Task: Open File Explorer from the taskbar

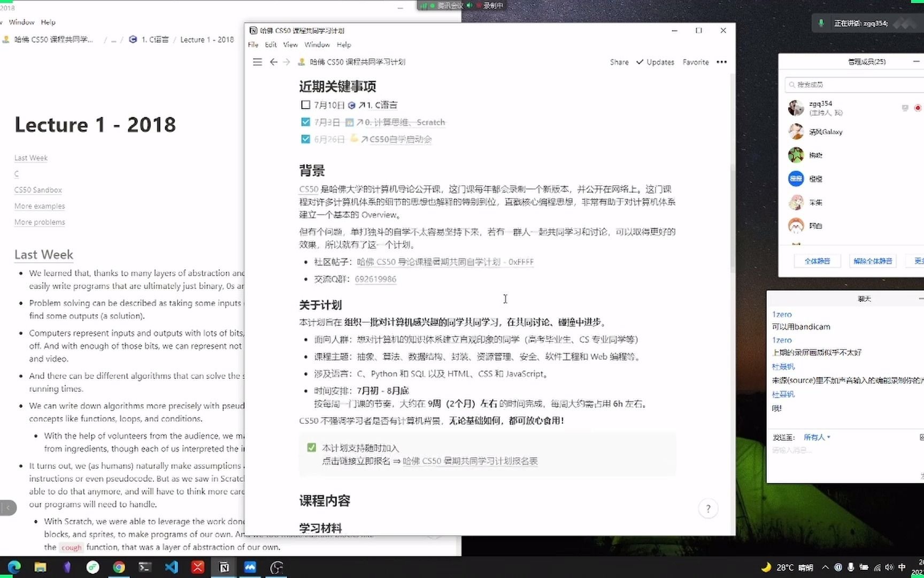Action: [x=41, y=567]
